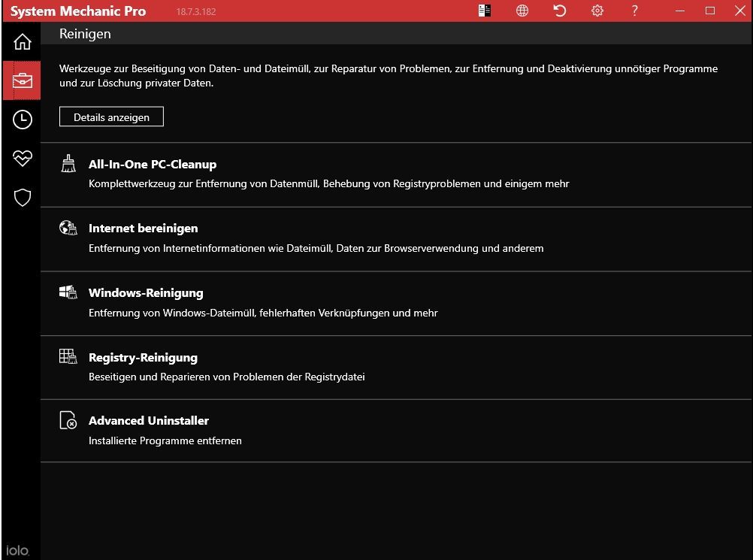Open Registry-Reinigung tool
This screenshot has height=560, width=753.
tap(143, 358)
